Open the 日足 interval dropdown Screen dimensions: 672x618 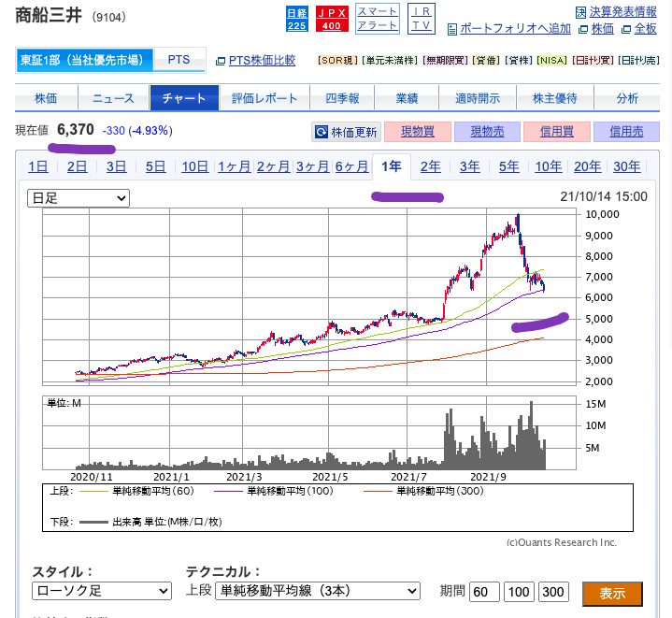(x=79, y=198)
